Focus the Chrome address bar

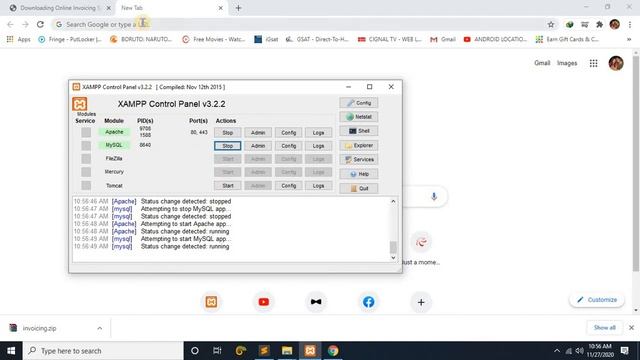[x=302, y=24]
